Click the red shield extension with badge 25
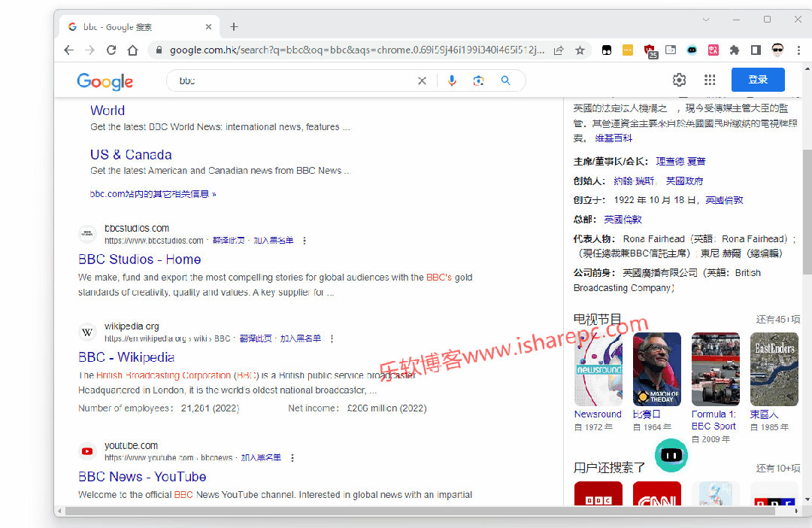 pyautogui.click(x=650, y=51)
